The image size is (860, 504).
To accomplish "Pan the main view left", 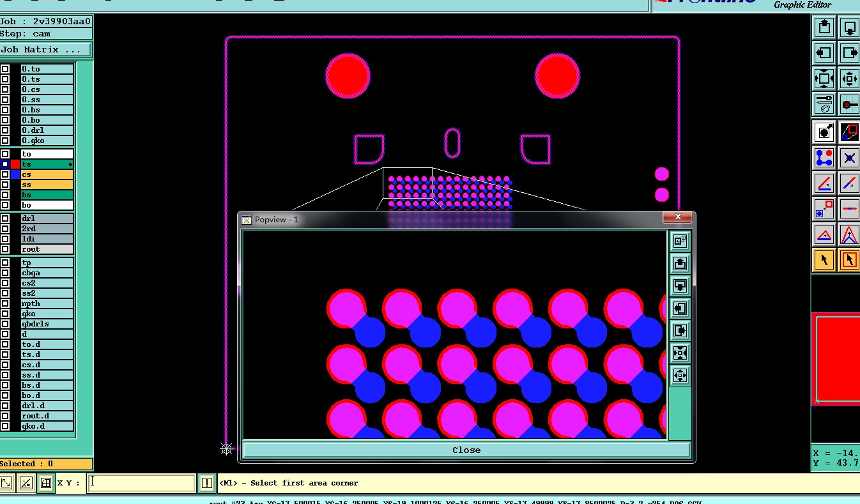I will 824,53.
